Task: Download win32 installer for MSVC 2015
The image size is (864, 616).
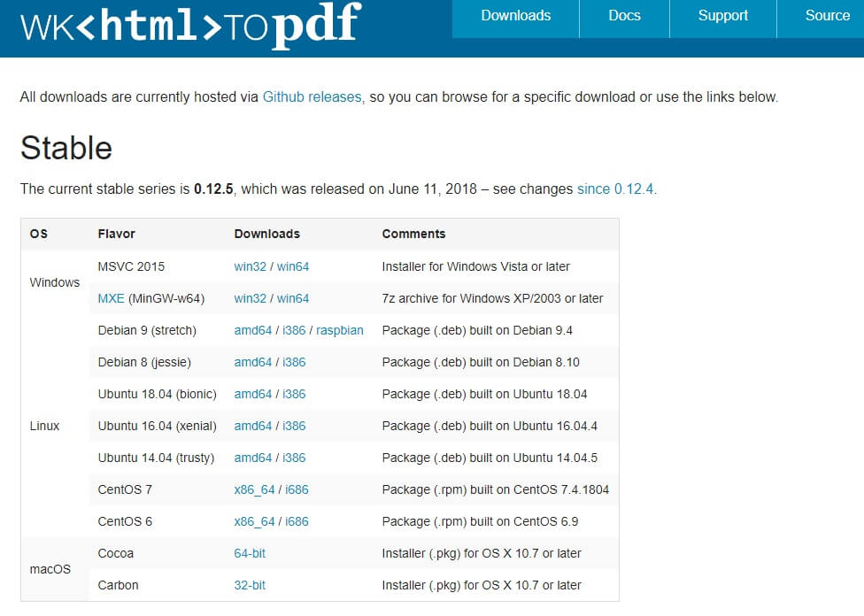Action: pyautogui.click(x=251, y=266)
